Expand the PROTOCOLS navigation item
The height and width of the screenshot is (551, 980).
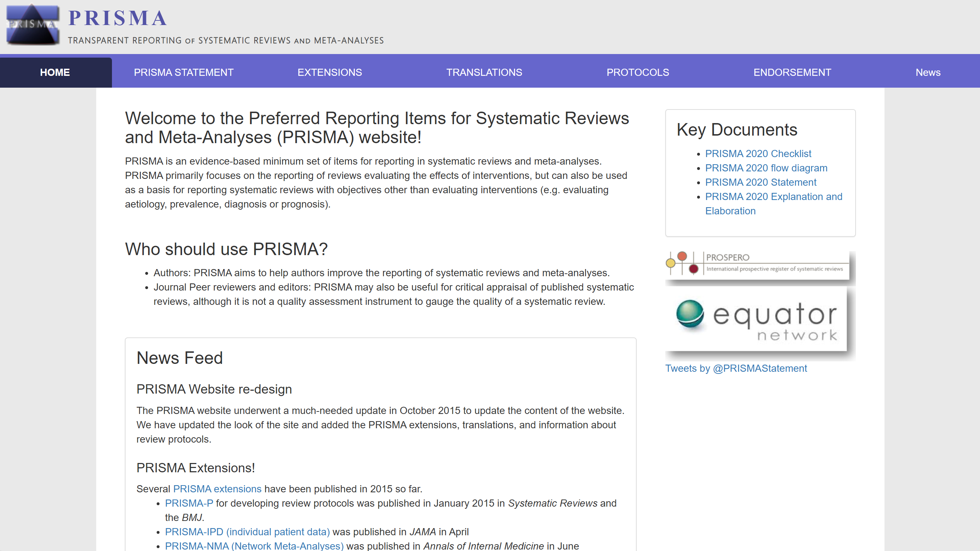(x=638, y=72)
